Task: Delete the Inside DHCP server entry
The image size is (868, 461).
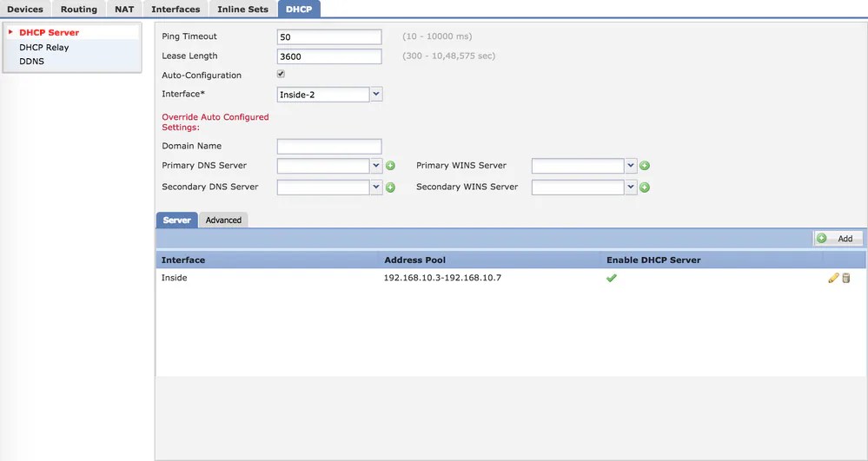Action: coord(846,278)
